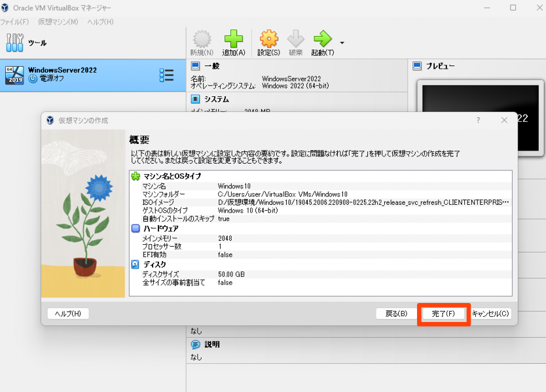The width and height of the screenshot is (546, 392).
Task: Open the Tools (ツール) icon in sidebar
Action: pos(14,43)
